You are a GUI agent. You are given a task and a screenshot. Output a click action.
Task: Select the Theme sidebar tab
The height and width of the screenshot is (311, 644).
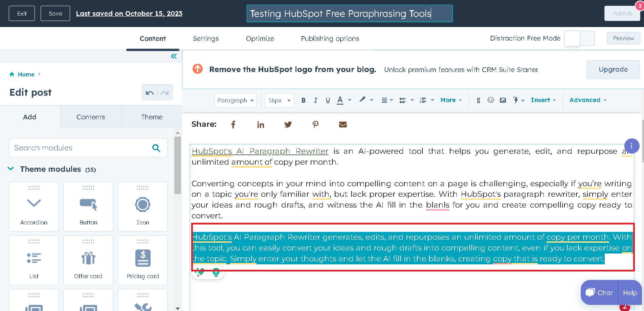tap(152, 117)
